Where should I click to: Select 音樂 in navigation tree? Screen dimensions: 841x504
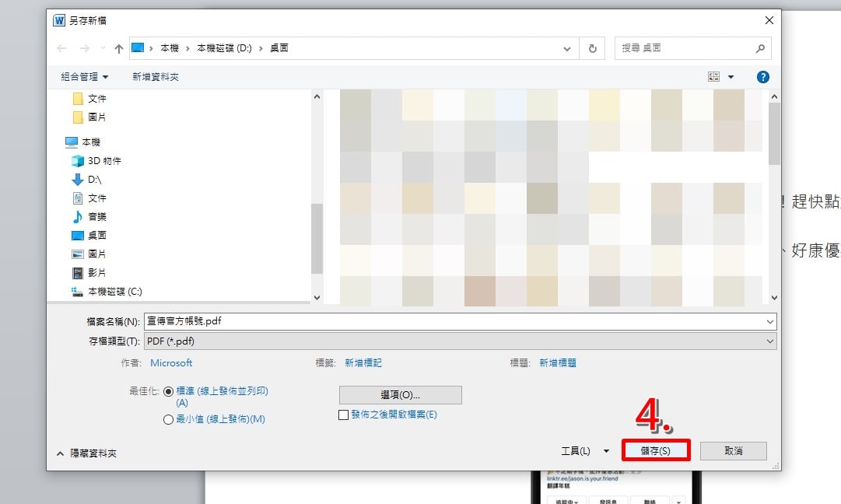pyautogui.click(x=89, y=217)
